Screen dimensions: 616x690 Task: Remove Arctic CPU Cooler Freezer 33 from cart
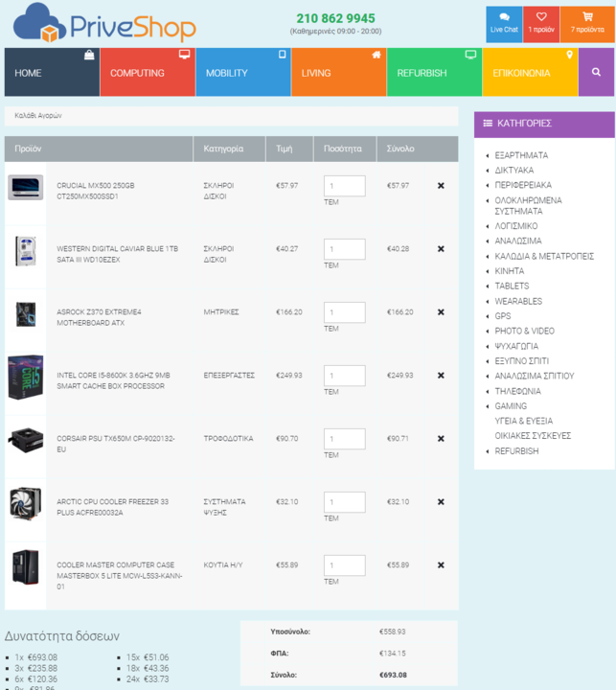tap(441, 501)
